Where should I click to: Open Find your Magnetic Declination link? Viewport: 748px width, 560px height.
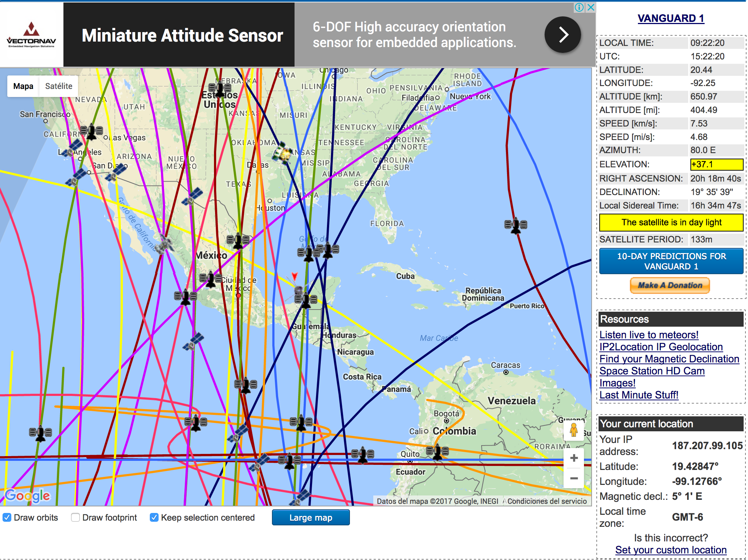[x=669, y=359]
